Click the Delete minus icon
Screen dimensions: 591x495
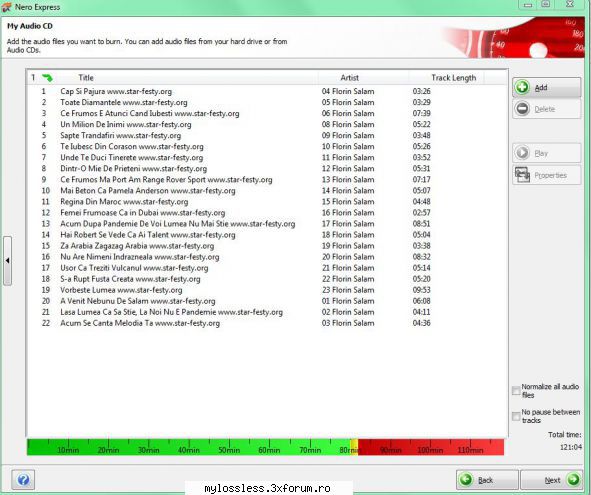click(x=522, y=109)
